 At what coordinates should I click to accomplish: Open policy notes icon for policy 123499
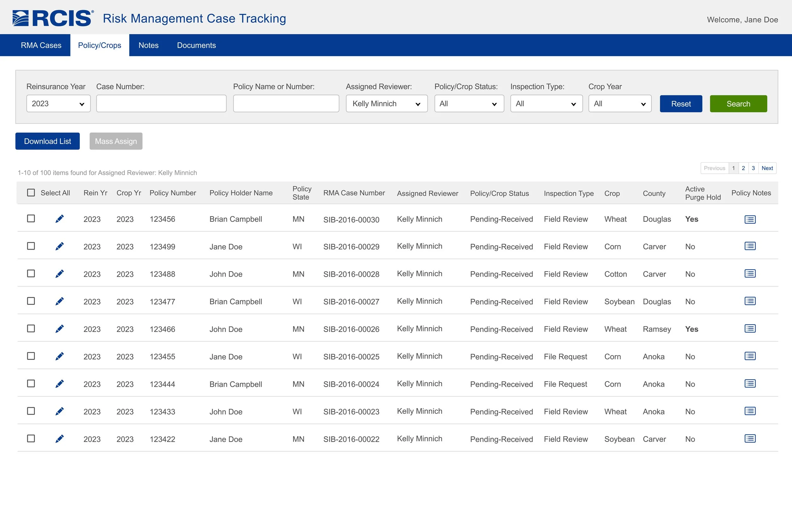coord(750,246)
